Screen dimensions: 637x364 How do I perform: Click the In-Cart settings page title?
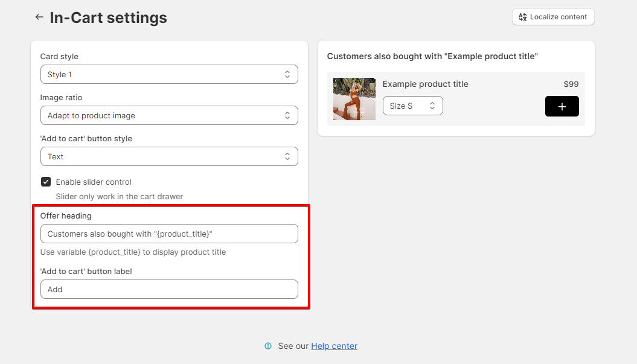point(109,18)
